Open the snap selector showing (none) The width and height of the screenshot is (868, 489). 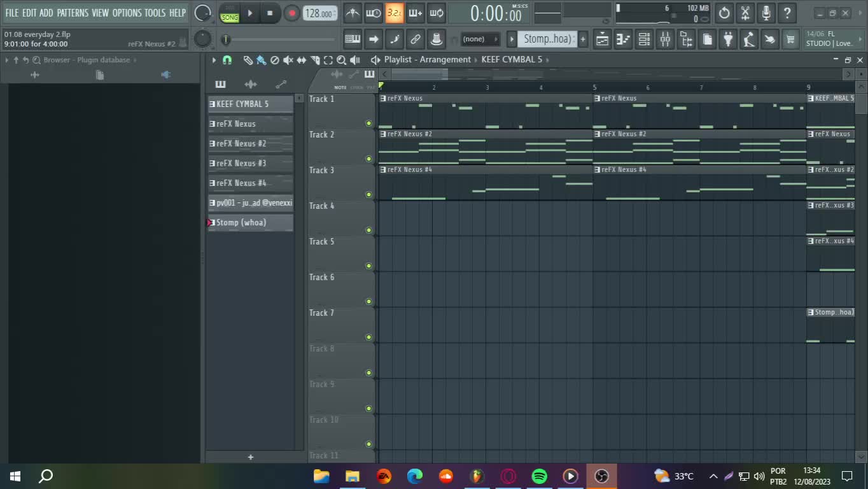(x=479, y=39)
